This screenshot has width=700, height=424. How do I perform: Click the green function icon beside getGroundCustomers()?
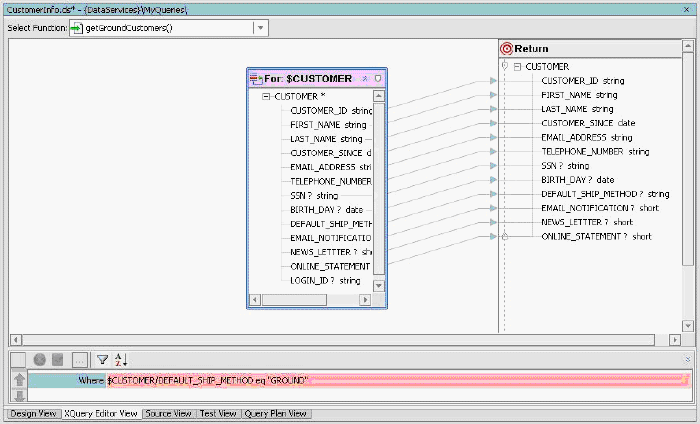(77, 28)
